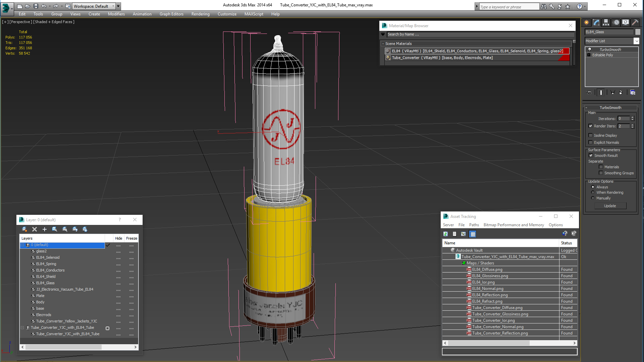Open the Graph Editors menu
Screen dimensions: 644x362
point(171,14)
